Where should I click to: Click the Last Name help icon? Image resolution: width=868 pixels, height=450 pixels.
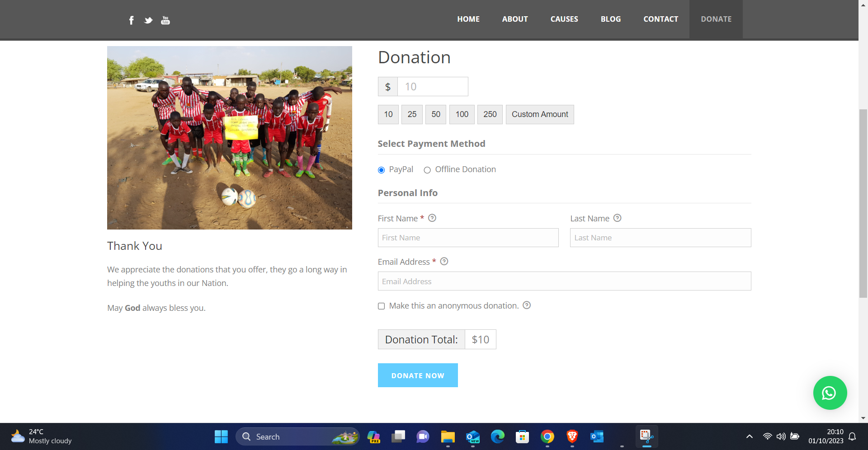[617, 218]
